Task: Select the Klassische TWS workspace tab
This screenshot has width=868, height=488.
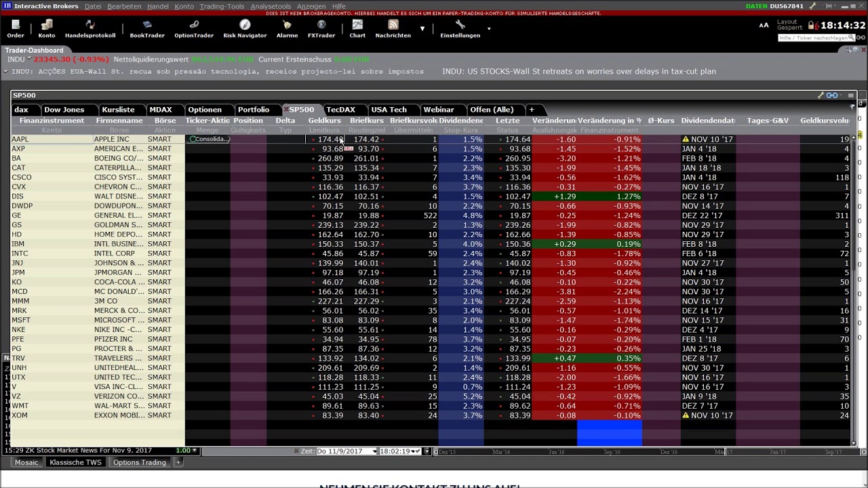Action: (75, 462)
